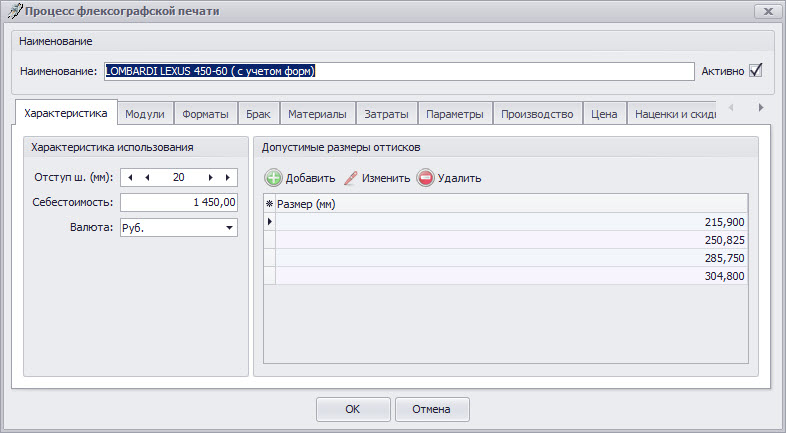Increase Отступ ш. by large step
This screenshot has width=786, height=433.
(x=228, y=177)
